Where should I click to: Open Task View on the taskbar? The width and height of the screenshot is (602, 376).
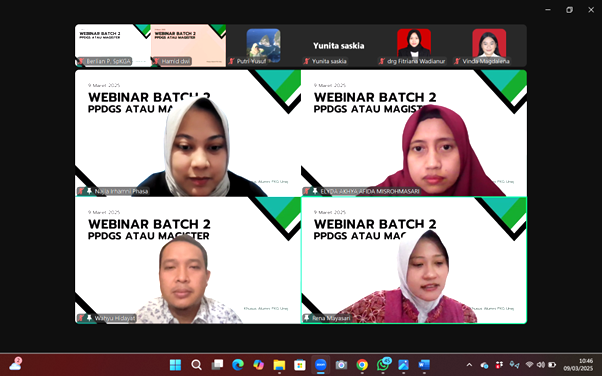click(217, 364)
